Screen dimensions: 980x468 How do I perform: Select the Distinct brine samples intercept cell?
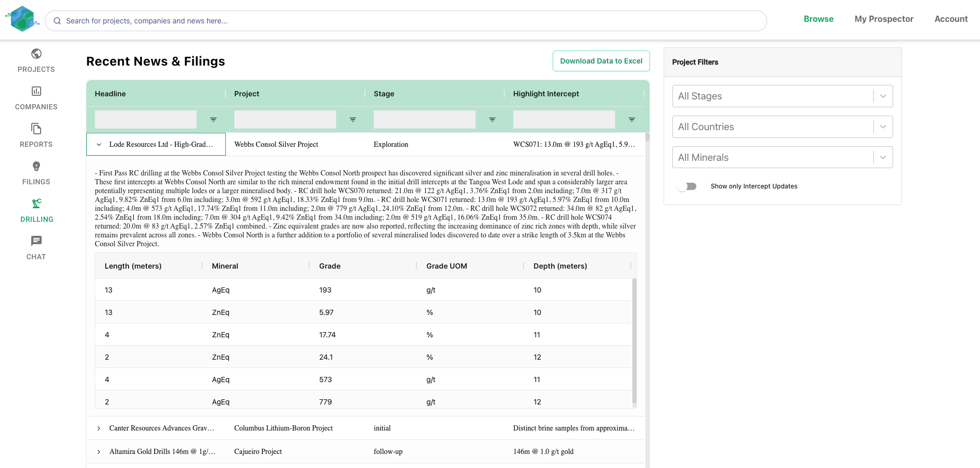(x=575, y=428)
